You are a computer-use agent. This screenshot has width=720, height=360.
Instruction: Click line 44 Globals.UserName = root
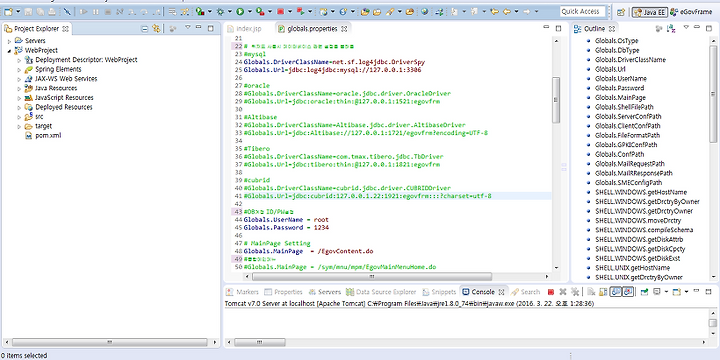coord(286,219)
